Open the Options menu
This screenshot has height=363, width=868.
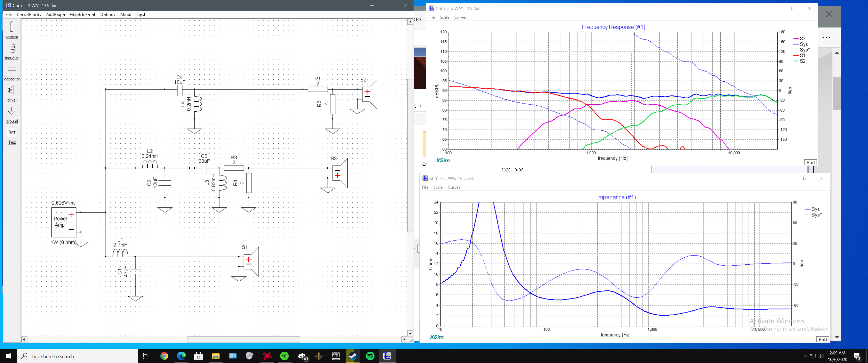[108, 14]
